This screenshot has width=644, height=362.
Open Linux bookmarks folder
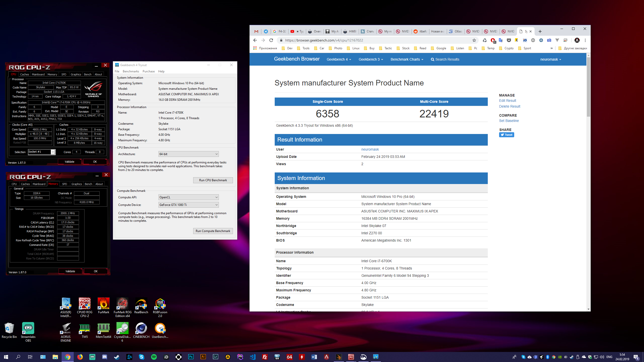[353, 48]
